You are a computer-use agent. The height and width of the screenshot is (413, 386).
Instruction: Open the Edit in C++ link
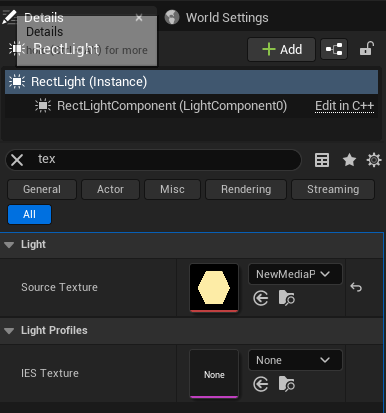[x=344, y=106]
